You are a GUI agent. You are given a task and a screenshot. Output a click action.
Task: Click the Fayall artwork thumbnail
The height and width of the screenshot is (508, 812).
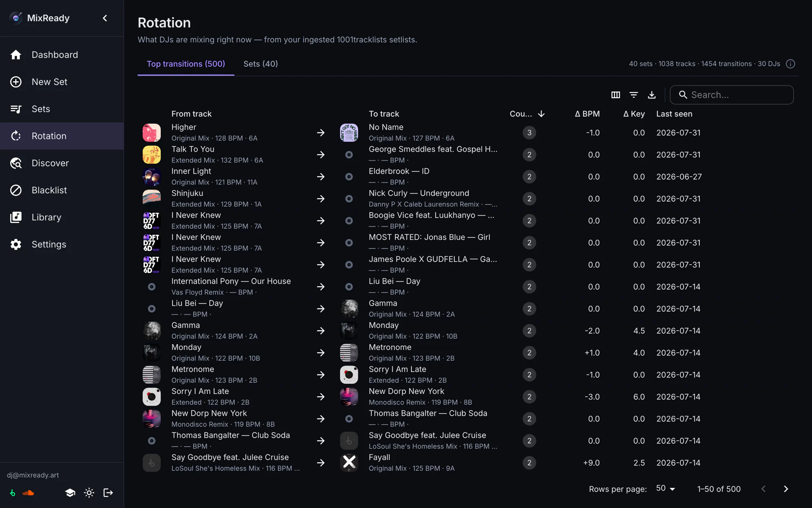point(349,462)
